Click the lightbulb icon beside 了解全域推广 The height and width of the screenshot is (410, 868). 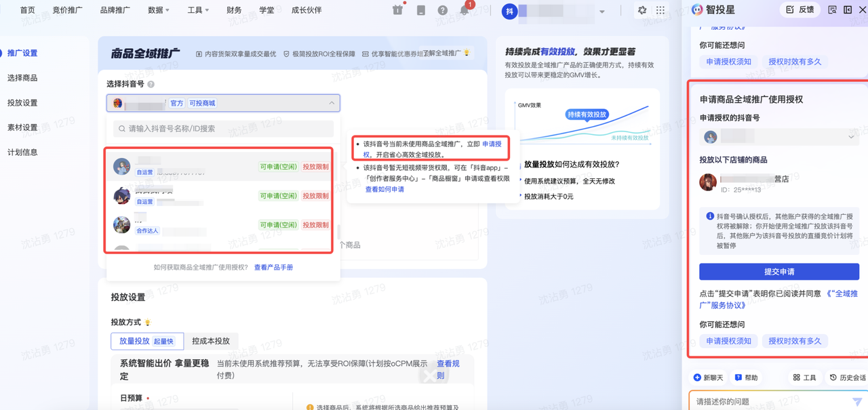pyautogui.click(x=467, y=53)
